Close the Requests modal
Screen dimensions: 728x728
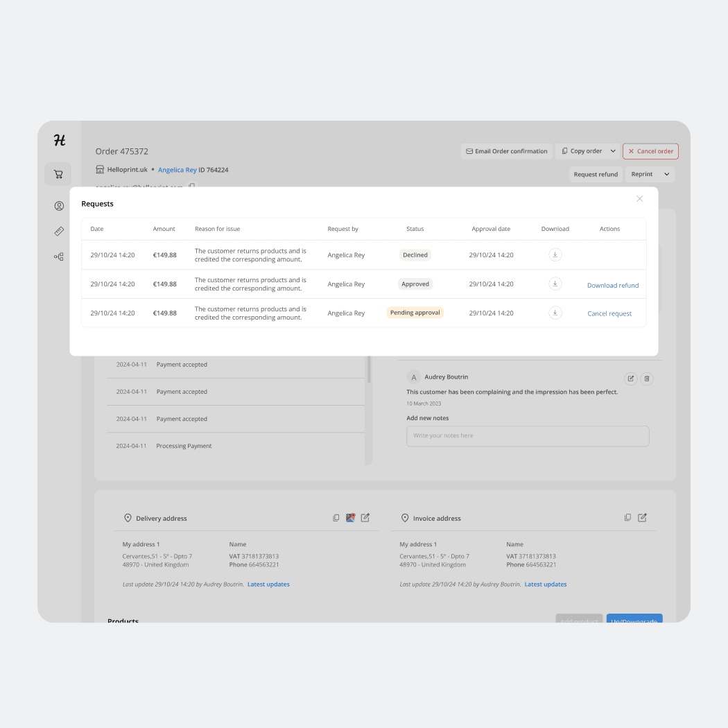pos(639,198)
